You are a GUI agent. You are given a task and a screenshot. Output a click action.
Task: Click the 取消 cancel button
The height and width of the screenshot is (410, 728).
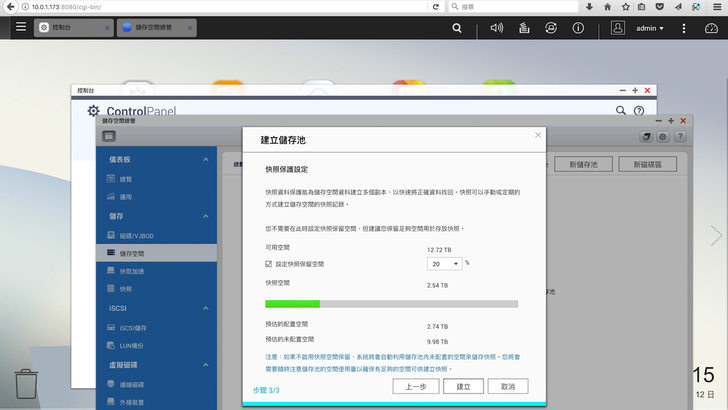pyautogui.click(x=508, y=386)
